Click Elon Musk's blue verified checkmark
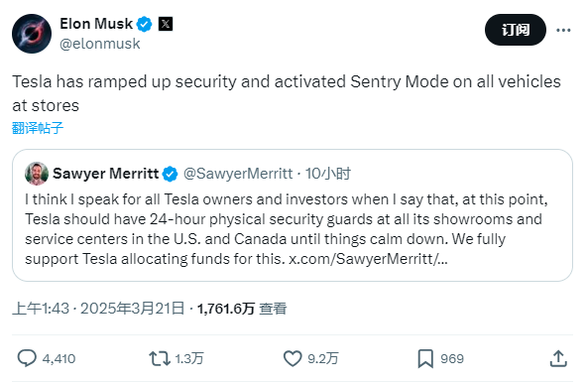The image size is (588, 384). (144, 24)
